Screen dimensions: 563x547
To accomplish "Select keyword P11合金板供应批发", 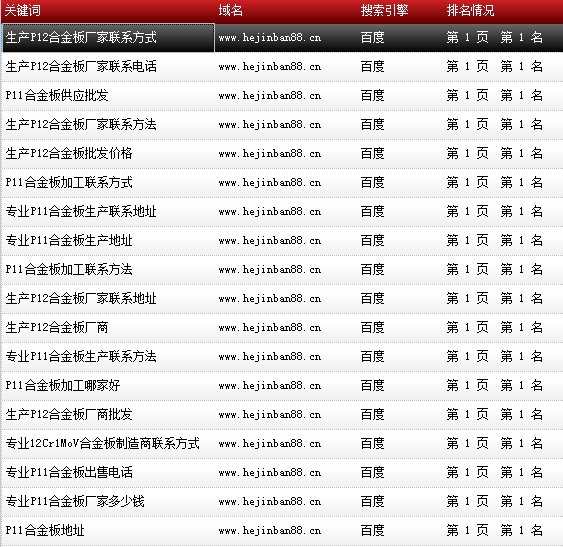I will coord(57,96).
